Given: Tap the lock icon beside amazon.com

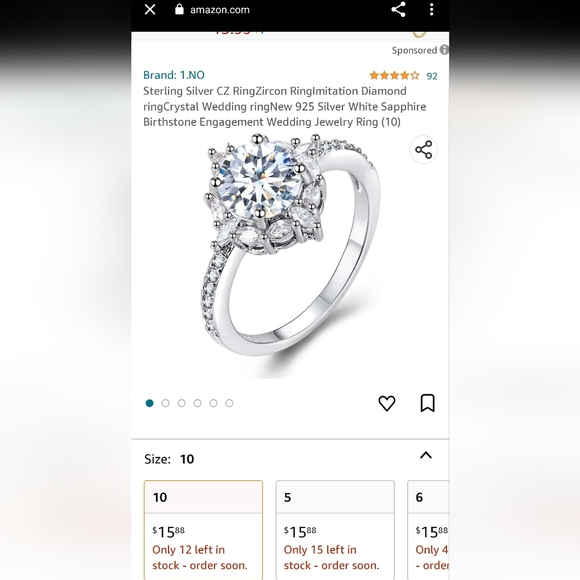Looking at the screenshot, I should [179, 9].
